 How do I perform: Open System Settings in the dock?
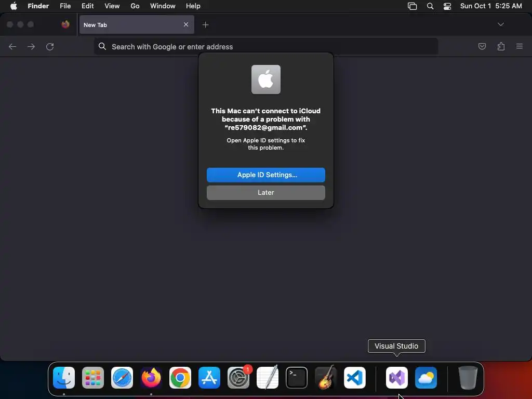click(x=238, y=378)
